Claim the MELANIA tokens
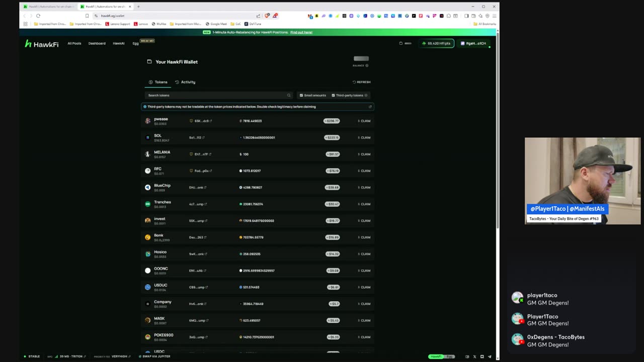Screen dimensions: 644x362 (364, 154)
